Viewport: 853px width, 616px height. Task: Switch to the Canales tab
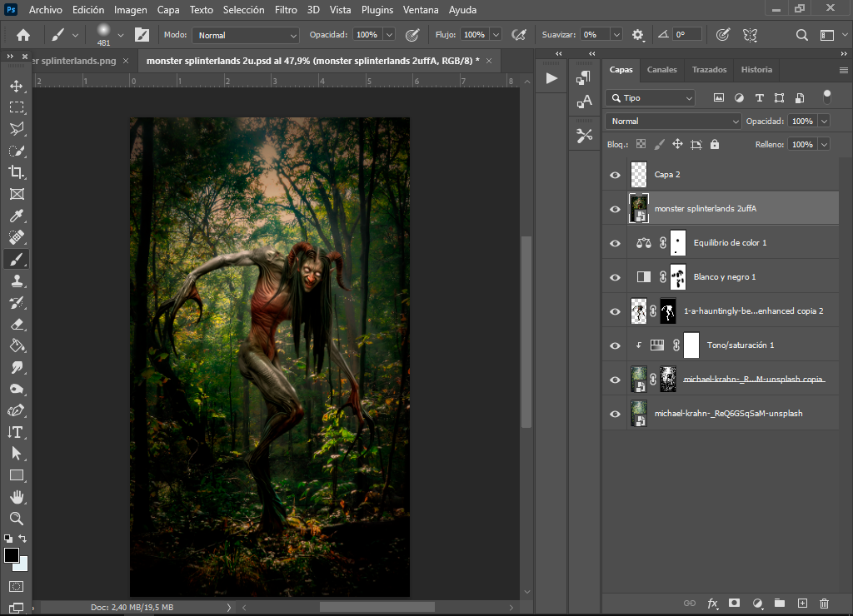point(661,70)
